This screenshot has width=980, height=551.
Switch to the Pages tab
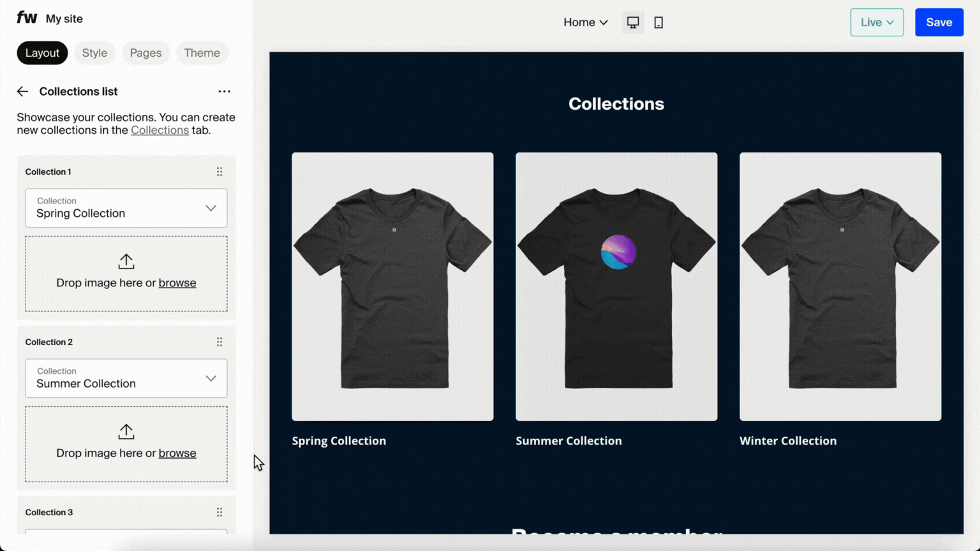coord(145,53)
